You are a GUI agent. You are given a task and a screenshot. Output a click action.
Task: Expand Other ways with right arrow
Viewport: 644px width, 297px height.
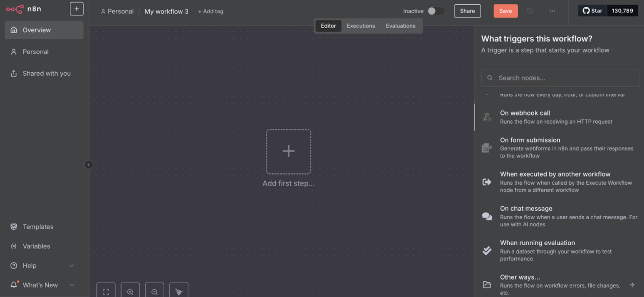tap(632, 285)
